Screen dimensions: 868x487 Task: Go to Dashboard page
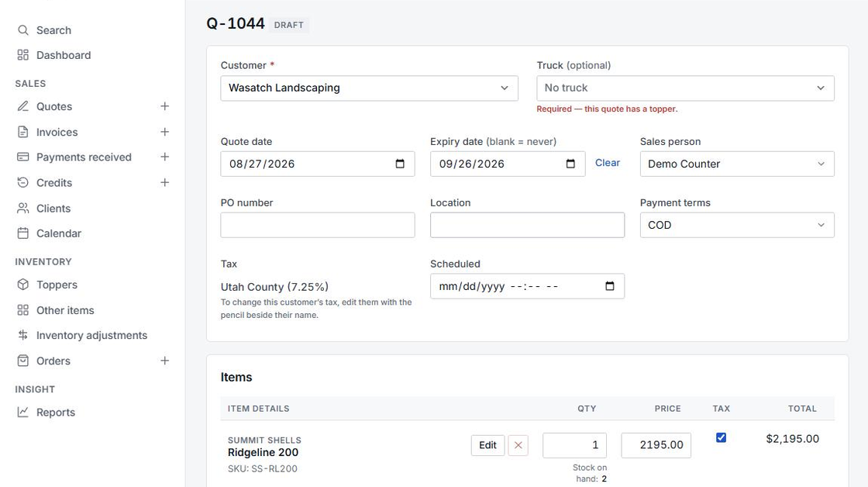(64, 55)
